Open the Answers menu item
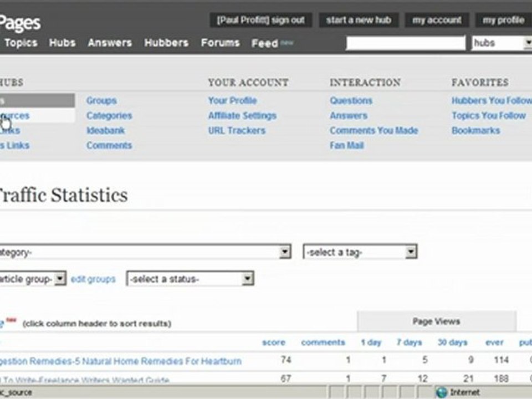532x399 pixels. tap(110, 43)
